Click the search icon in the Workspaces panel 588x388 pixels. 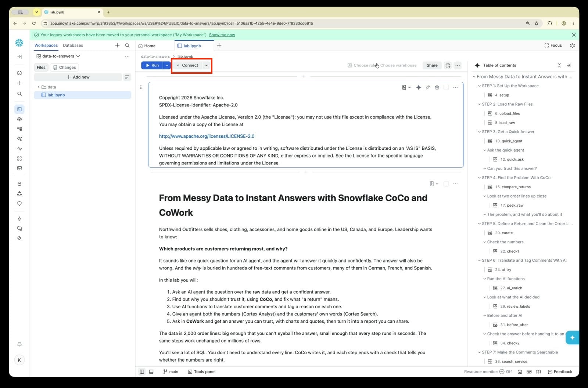tap(127, 46)
